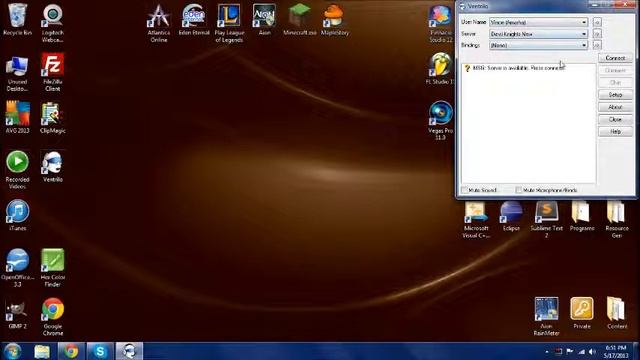
Task: Select the Aion RainMeter desktop icon
Action: (546, 317)
